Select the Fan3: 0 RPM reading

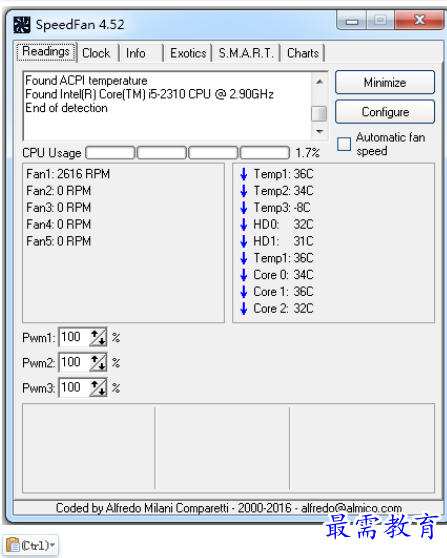point(59,207)
